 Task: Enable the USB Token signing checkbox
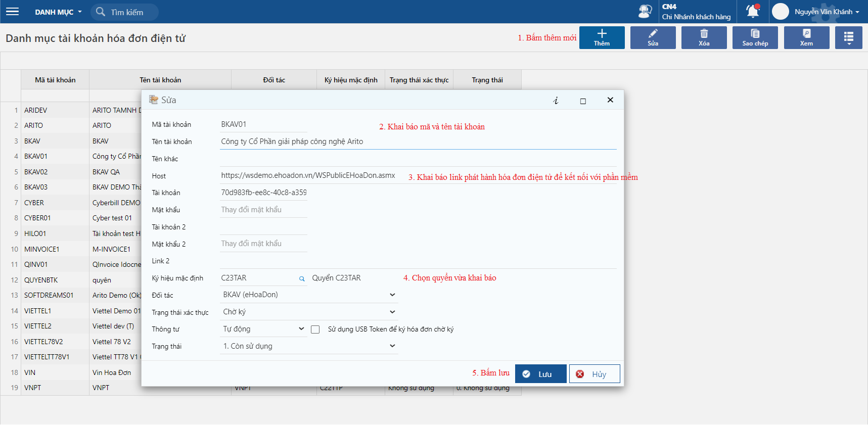pyautogui.click(x=315, y=329)
